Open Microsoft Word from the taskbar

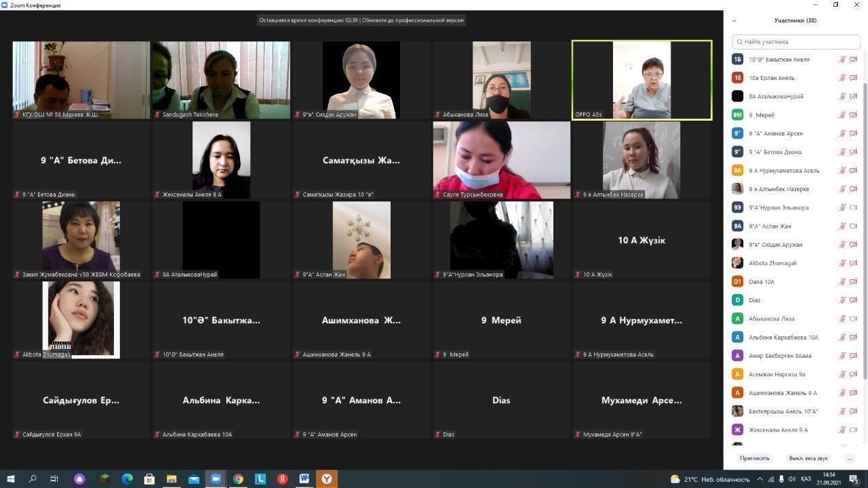304,479
